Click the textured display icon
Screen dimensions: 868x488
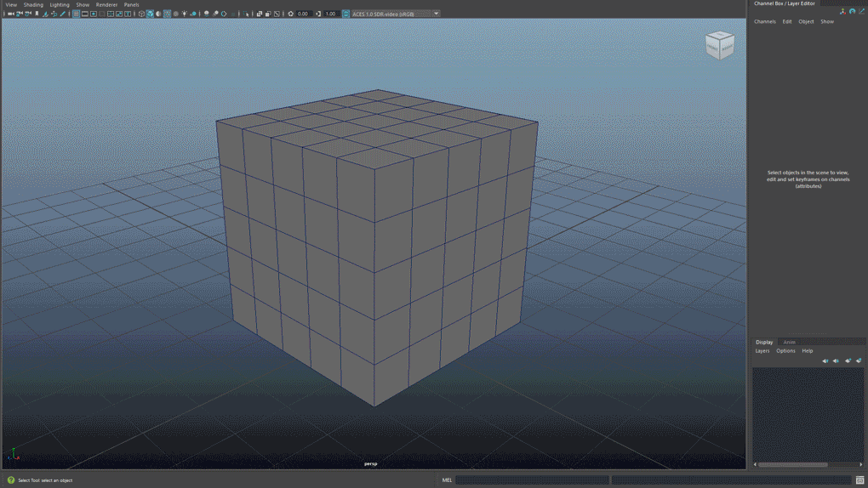(175, 14)
